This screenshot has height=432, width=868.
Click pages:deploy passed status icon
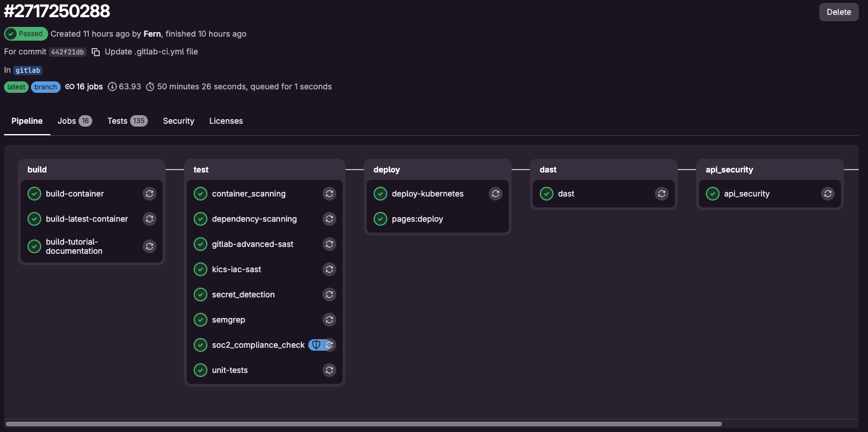point(380,219)
